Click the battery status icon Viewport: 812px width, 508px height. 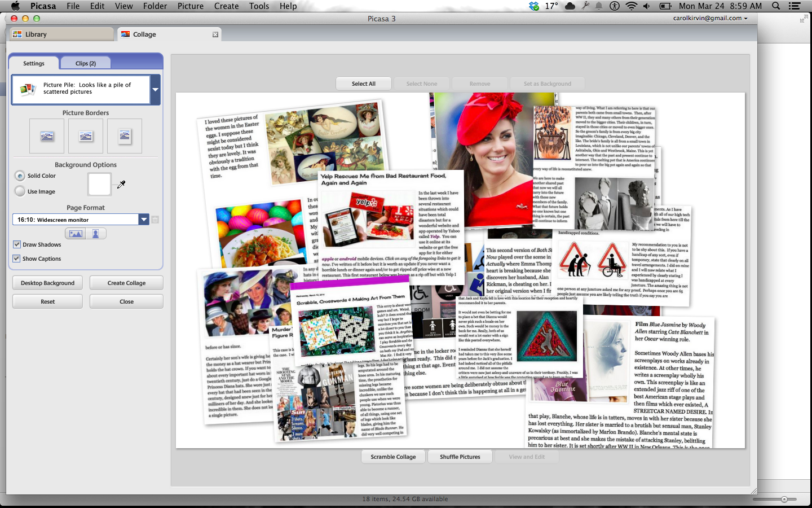(665, 6)
